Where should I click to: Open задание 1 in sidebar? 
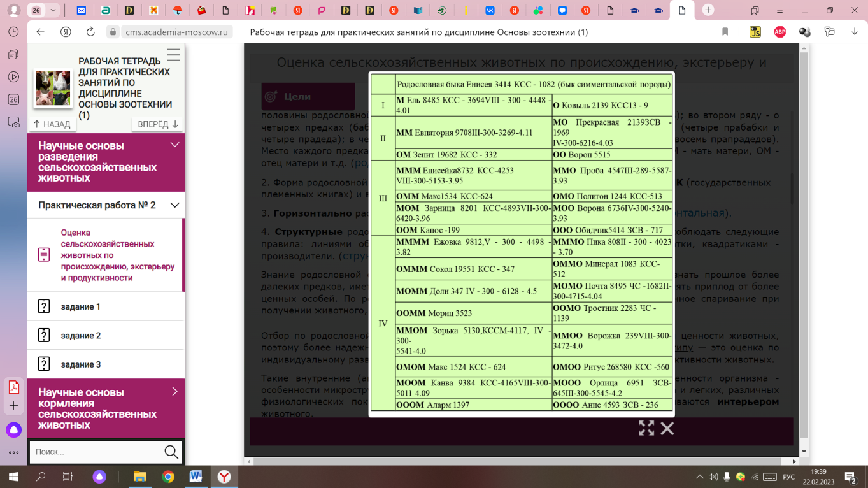pos(80,306)
